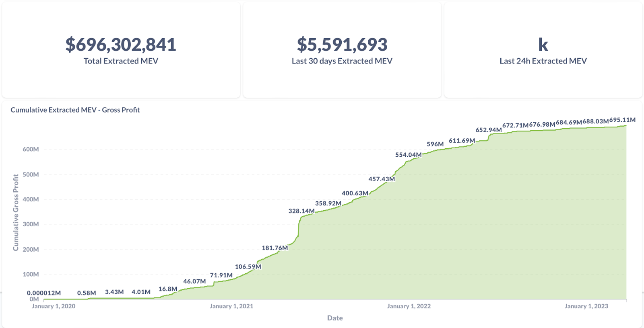Click the 46.07M data label
Image resolution: width=644 pixels, height=328 pixels.
(x=194, y=281)
